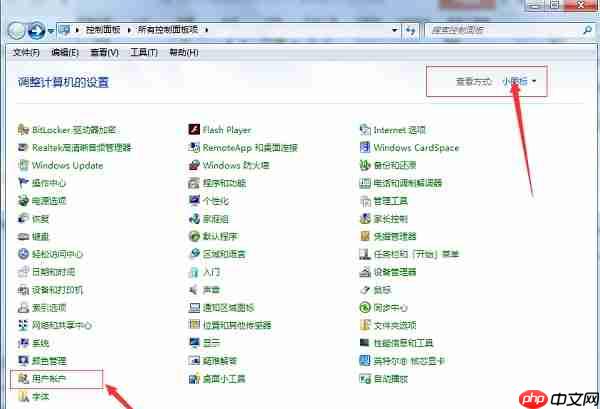Image resolution: width=600 pixels, height=409 pixels.
Task: Open 索引选项 icon
Action: pos(23,307)
